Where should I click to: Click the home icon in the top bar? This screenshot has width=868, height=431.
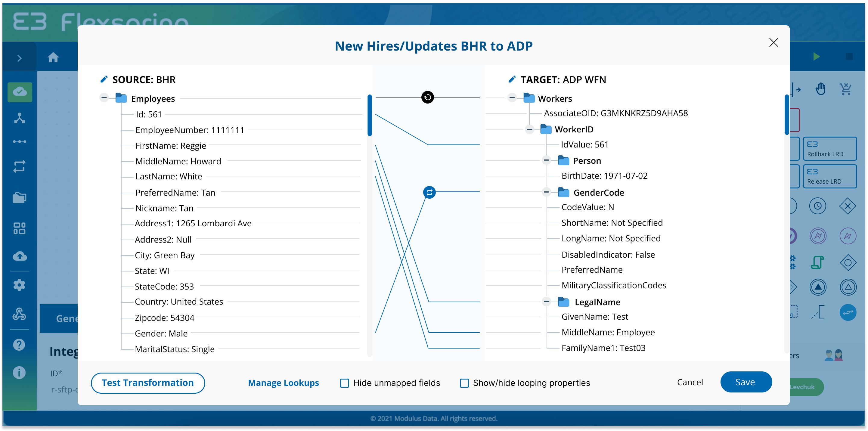[53, 57]
